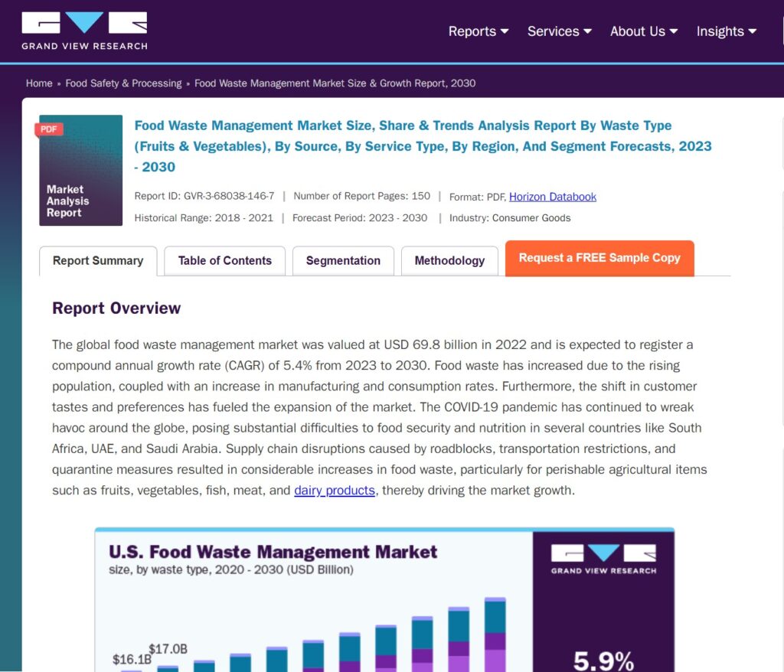
Task: Click the red PDF badge
Action: [x=49, y=129]
